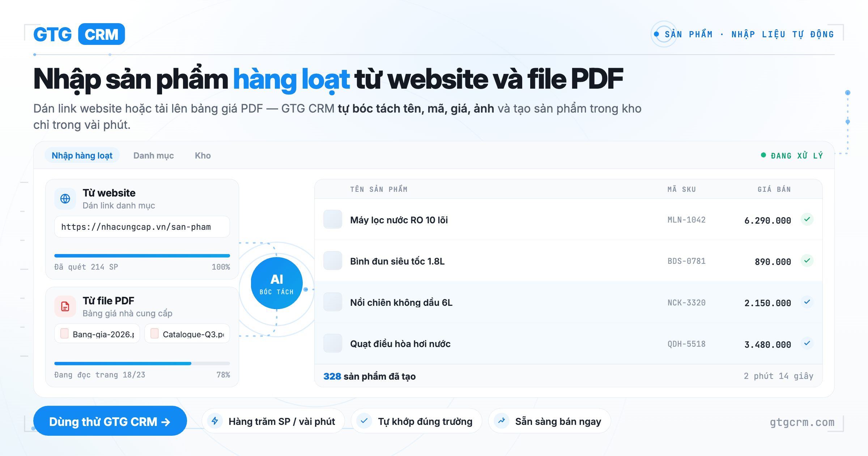Click the product name Bình đun siêu tốc 1.8L
This screenshot has width=868, height=456.
click(x=397, y=261)
